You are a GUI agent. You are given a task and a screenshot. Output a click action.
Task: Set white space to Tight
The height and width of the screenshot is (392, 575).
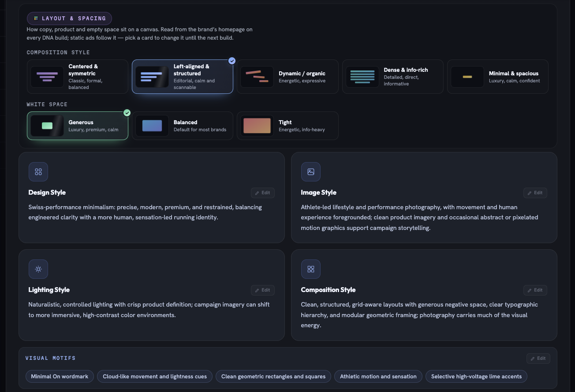(x=287, y=126)
